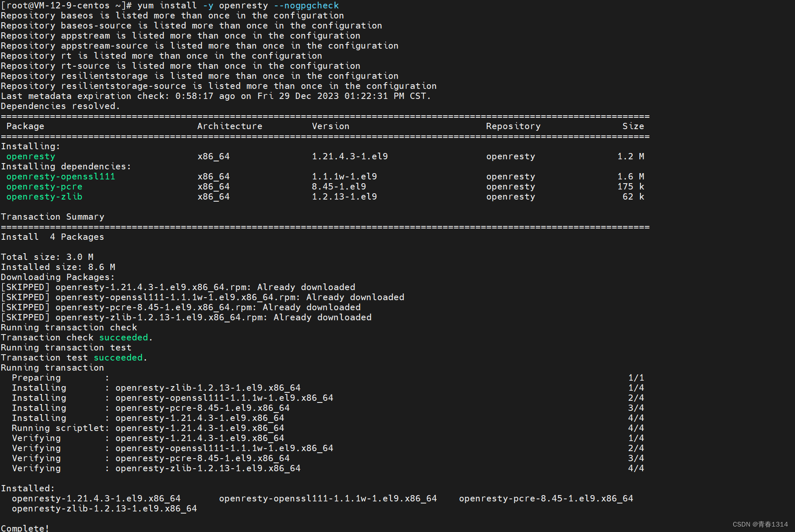The height and width of the screenshot is (532, 795).
Task: Click green 'succeeded' after Transaction check
Action: tap(123, 337)
